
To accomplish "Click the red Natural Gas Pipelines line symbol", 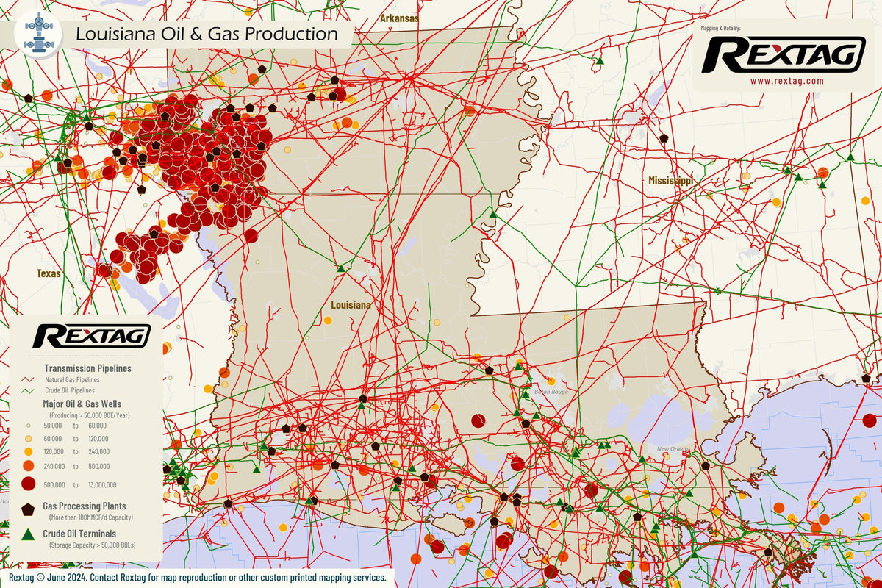I will point(29,380).
